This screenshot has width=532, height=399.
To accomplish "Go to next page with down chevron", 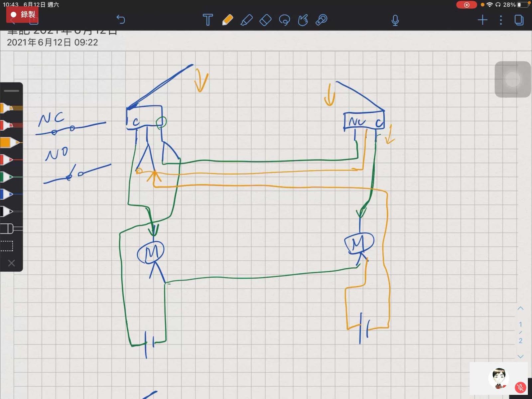I will pos(520,356).
